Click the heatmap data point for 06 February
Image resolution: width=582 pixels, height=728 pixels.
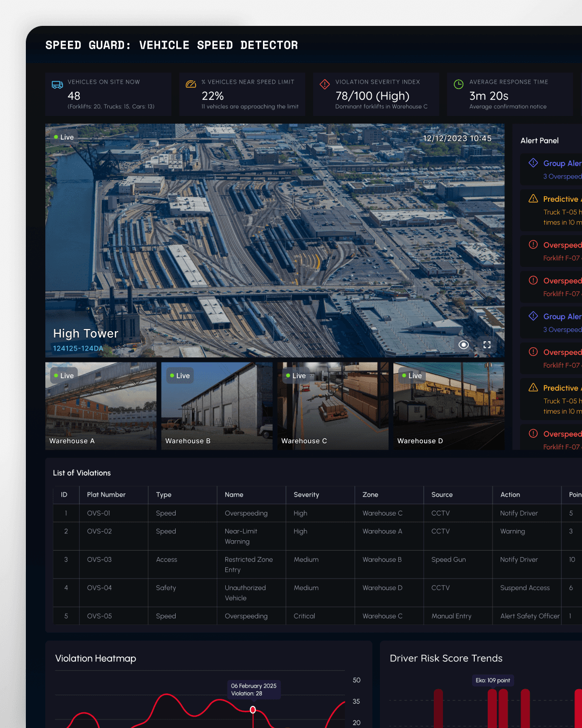click(x=253, y=710)
